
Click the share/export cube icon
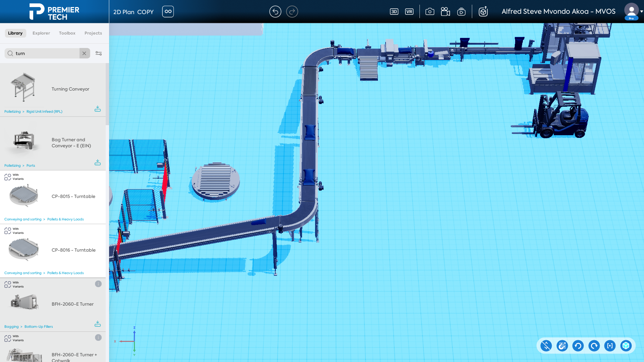pos(483,12)
